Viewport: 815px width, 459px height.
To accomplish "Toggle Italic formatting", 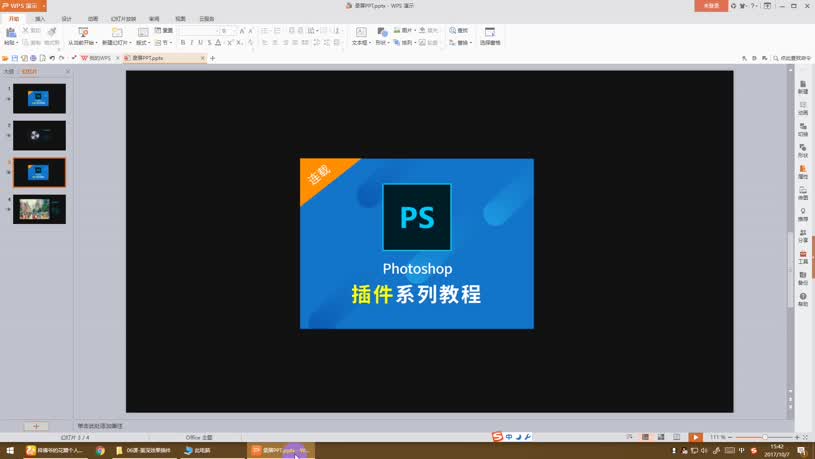I will click(x=192, y=43).
